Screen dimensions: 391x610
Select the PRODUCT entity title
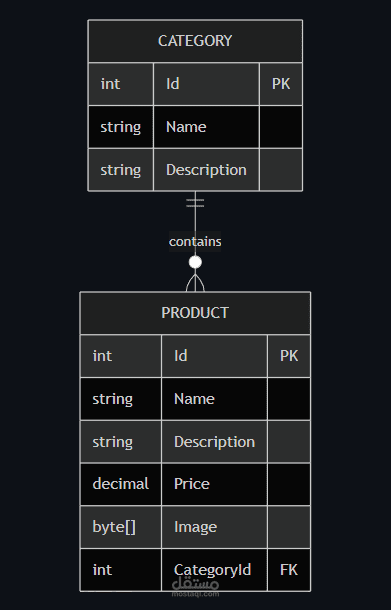point(195,313)
